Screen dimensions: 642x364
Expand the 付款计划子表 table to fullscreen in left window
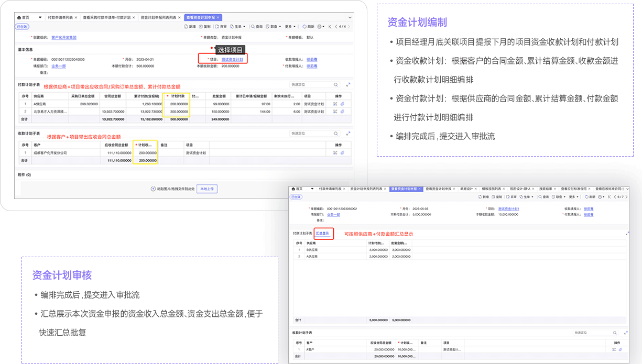click(x=348, y=84)
